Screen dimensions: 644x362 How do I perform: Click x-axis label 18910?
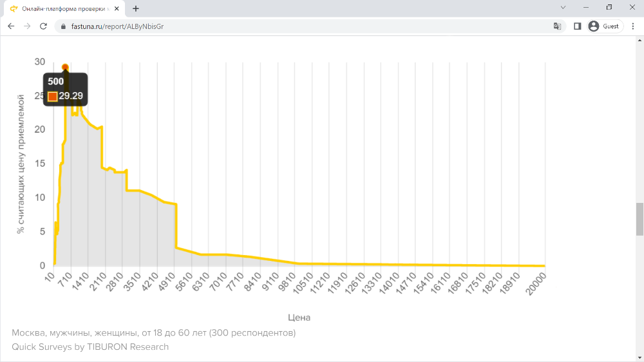pos(510,283)
